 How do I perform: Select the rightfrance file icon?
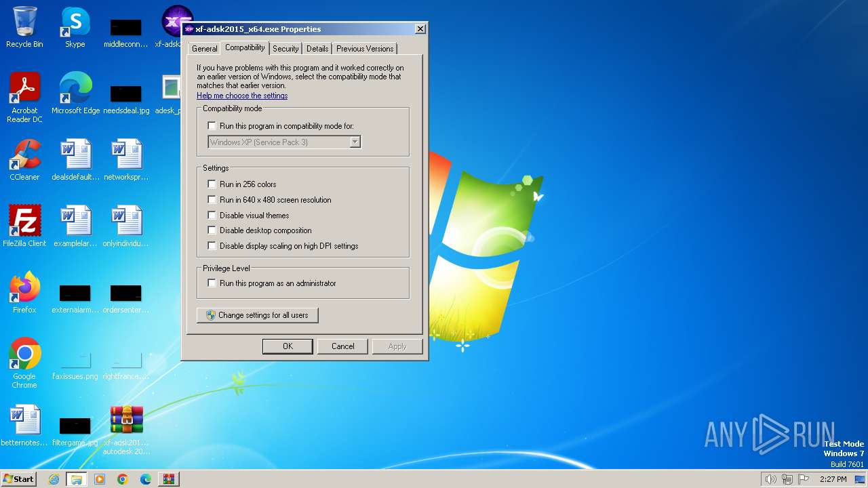click(126, 366)
